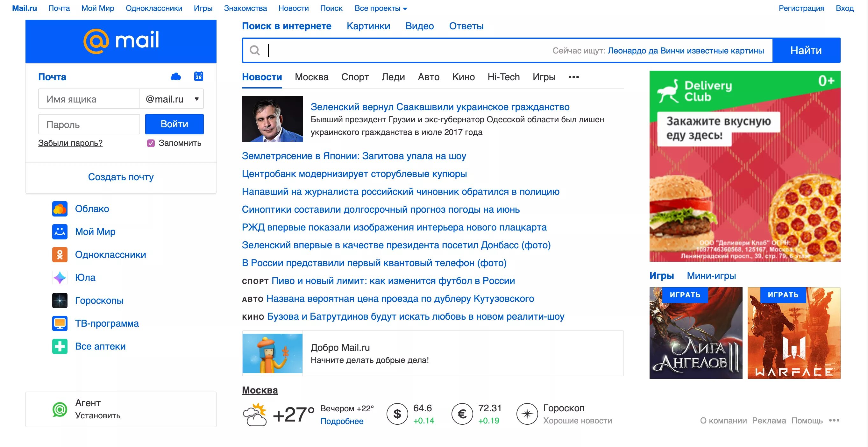This screenshot has width=868, height=447.
Task: Expand footer options via three dots
Action: tap(834, 420)
